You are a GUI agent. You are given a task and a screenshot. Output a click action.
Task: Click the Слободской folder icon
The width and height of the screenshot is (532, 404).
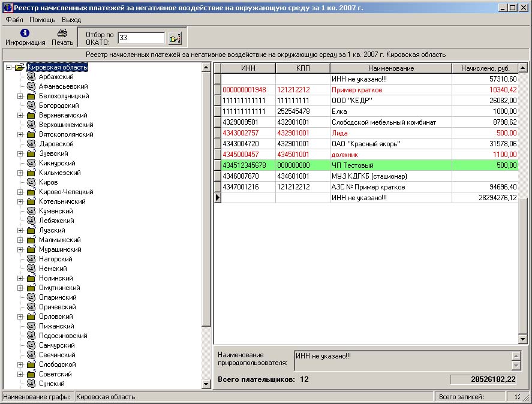pos(31,365)
